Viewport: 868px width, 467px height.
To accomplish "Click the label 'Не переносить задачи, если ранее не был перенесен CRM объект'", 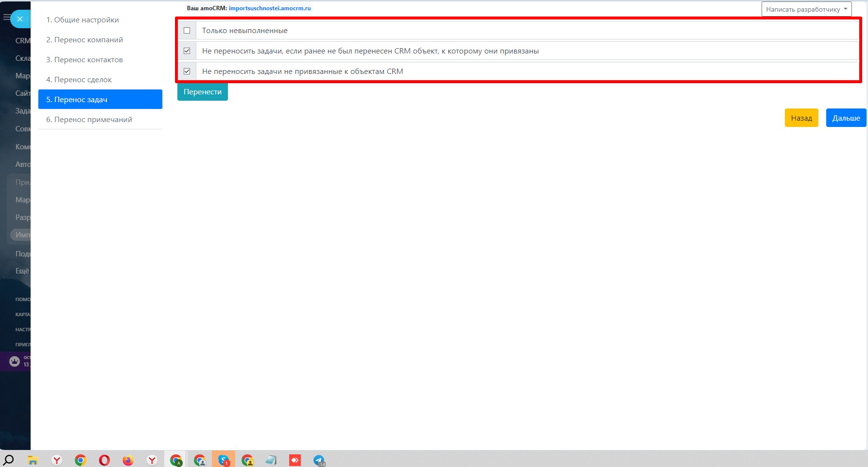I will pyautogui.click(x=370, y=51).
